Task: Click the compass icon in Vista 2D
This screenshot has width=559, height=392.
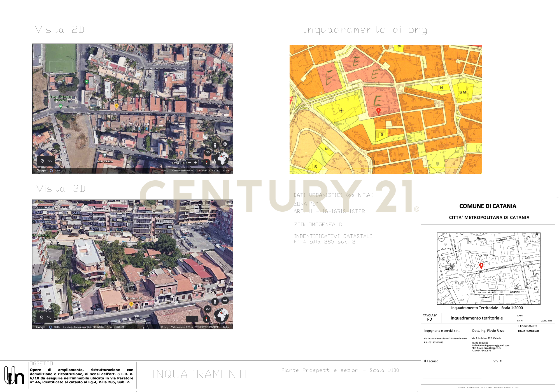Action: click(x=206, y=162)
